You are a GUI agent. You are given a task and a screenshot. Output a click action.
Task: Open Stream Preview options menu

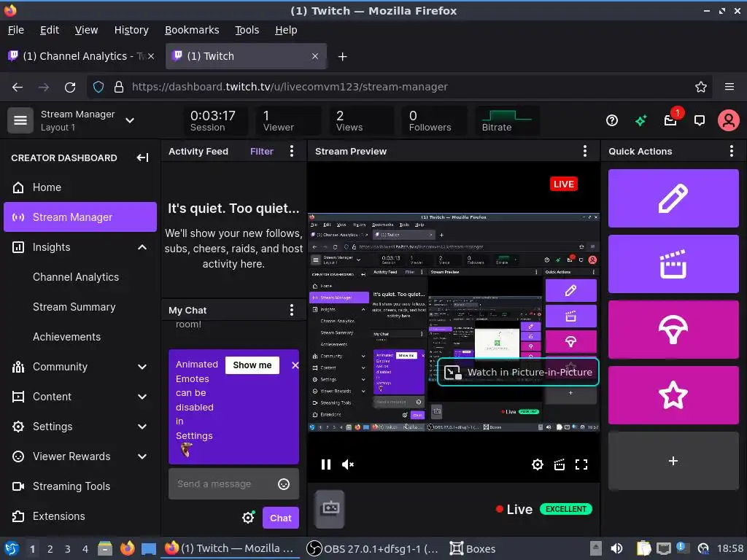point(585,152)
